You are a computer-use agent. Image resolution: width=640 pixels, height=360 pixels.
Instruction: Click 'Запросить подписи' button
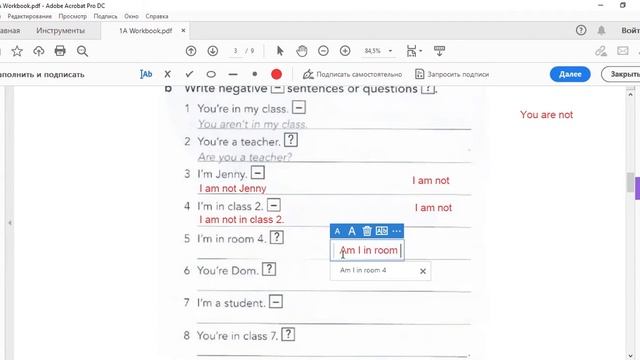coord(452,74)
